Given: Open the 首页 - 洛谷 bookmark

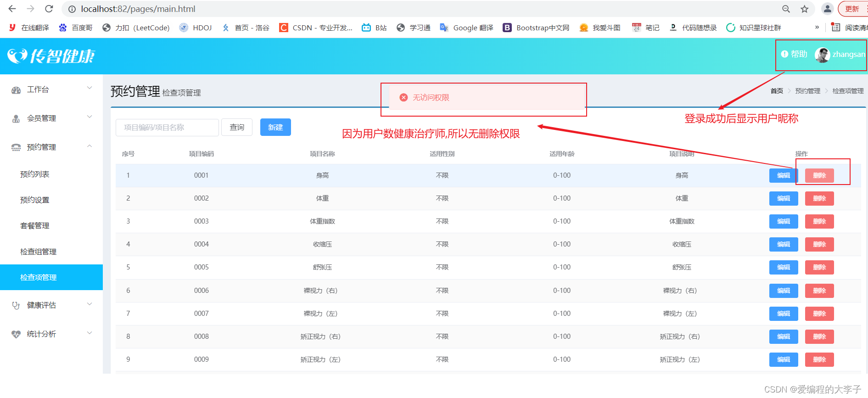Looking at the screenshot, I should pyautogui.click(x=246, y=28).
